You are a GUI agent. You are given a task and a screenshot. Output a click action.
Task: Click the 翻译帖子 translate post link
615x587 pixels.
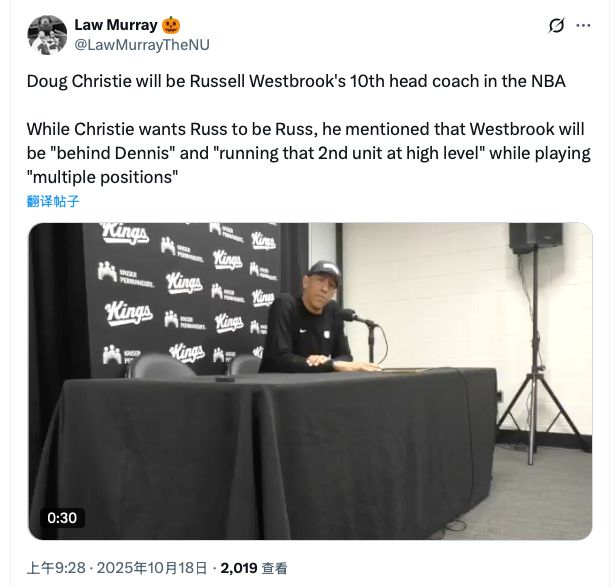pyautogui.click(x=53, y=201)
